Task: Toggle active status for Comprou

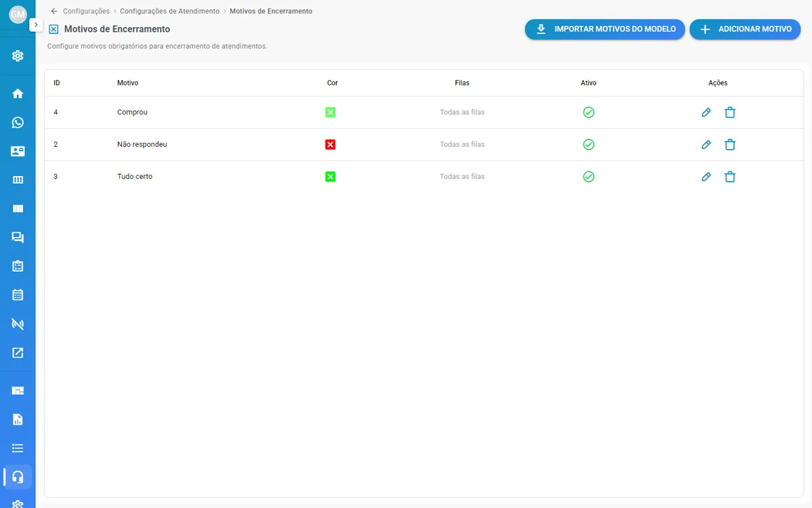Action: coord(589,112)
